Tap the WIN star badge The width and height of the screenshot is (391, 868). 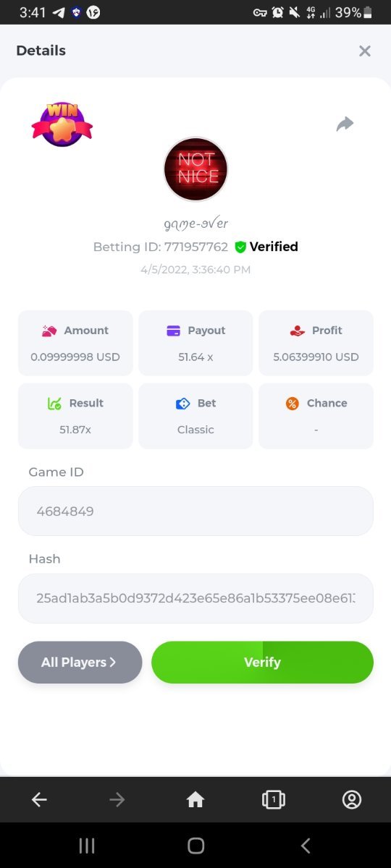(x=62, y=125)
